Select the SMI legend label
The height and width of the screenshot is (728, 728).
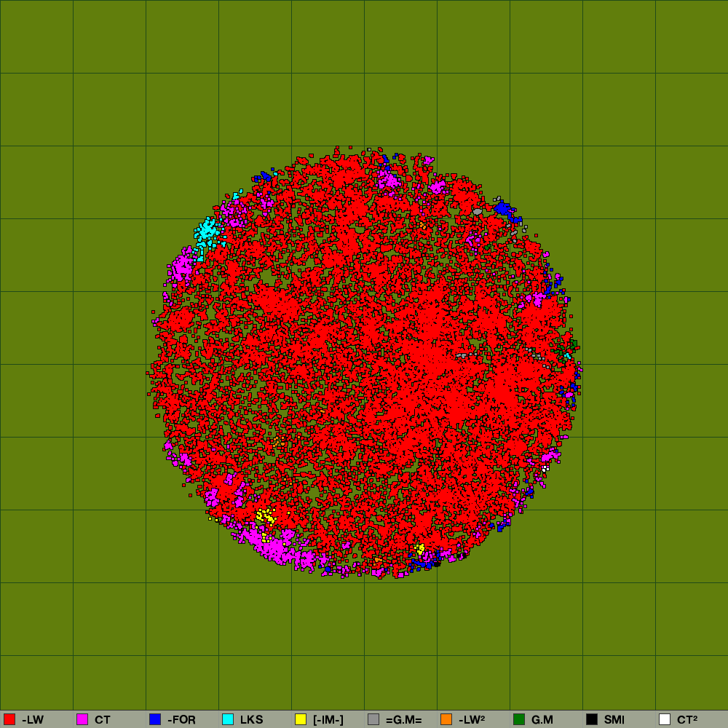coord(614,720)
